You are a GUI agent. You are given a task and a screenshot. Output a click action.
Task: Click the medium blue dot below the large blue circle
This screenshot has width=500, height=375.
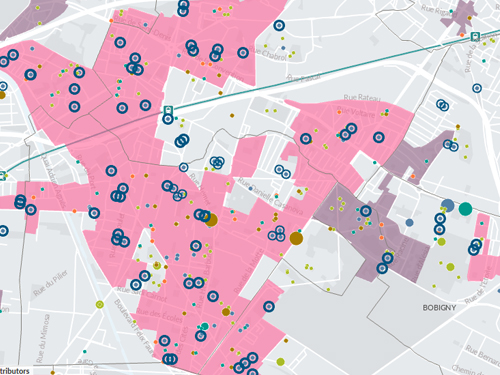[x=409, y=222]
